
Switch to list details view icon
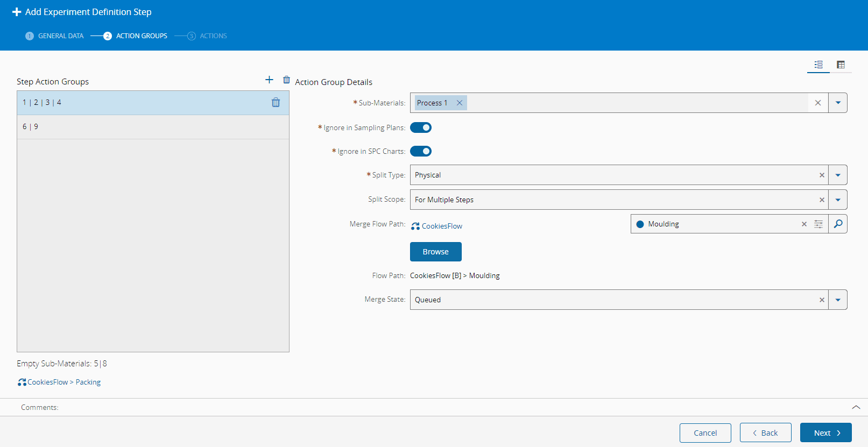click(818, 65)
